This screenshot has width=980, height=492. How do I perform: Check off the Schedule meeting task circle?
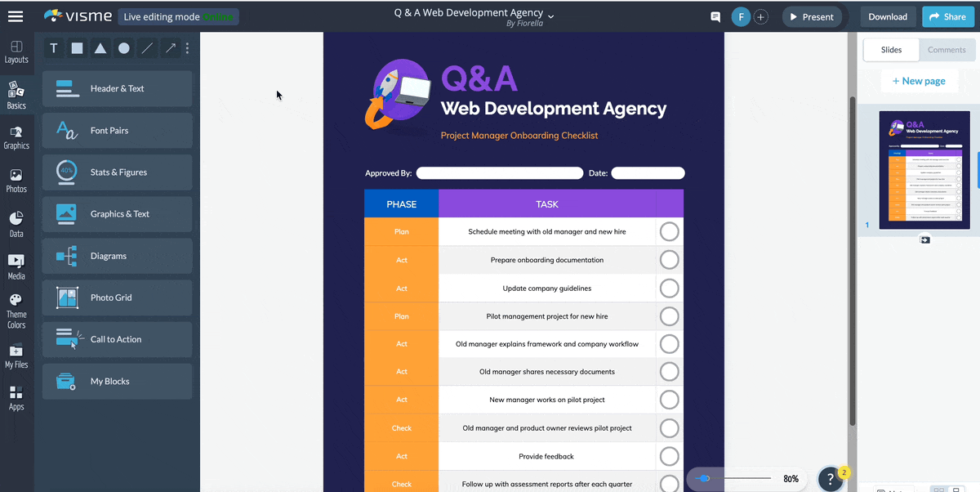click(x=669, y=231)
